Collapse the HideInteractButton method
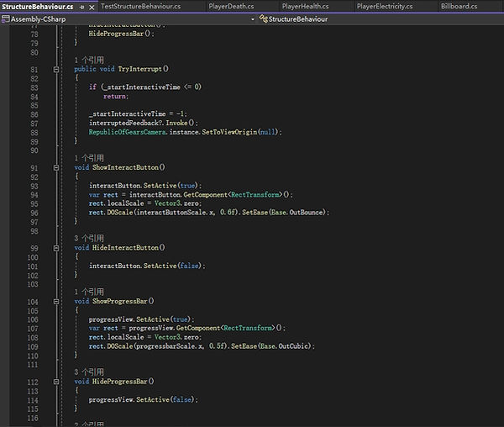 point(56,248)
